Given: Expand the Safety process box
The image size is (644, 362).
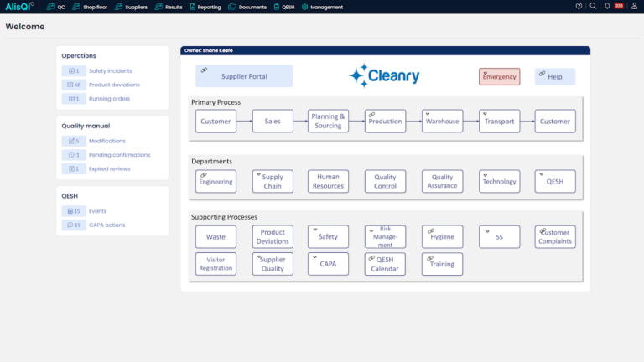Looking at the screenshot, I should pyautogui.click(x=328, y=237).
